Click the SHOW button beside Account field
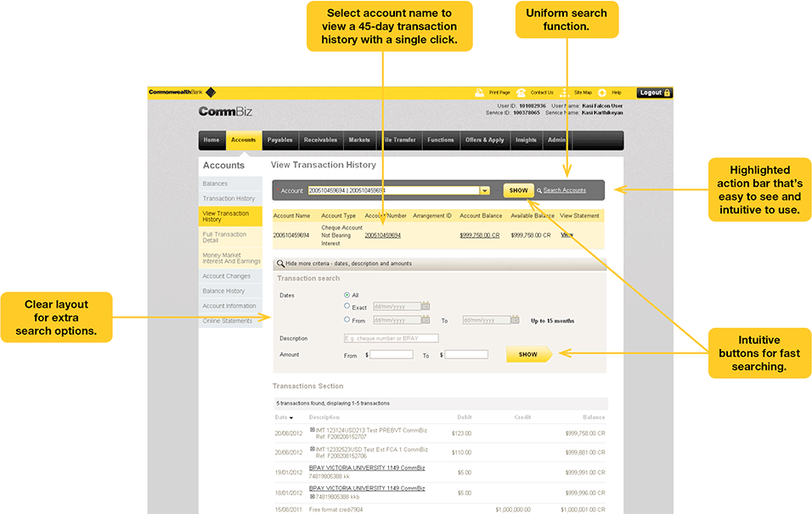812x514 pixels. (518, 190)
